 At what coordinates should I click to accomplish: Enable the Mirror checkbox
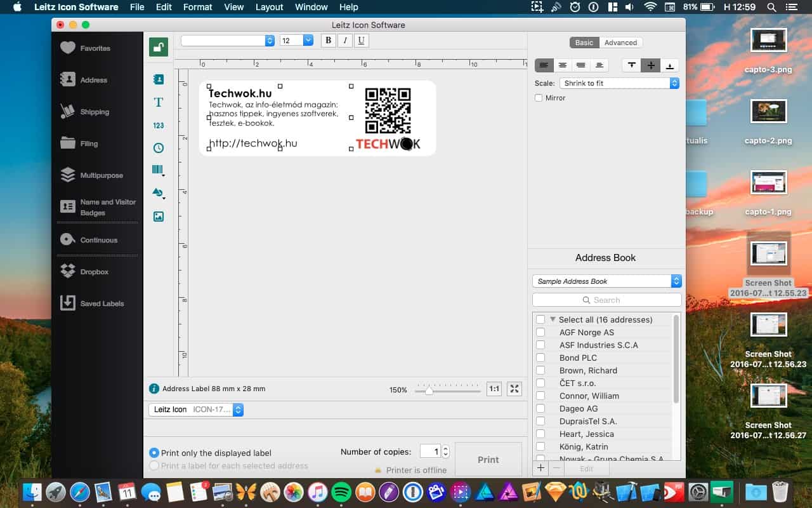(539, 98)
